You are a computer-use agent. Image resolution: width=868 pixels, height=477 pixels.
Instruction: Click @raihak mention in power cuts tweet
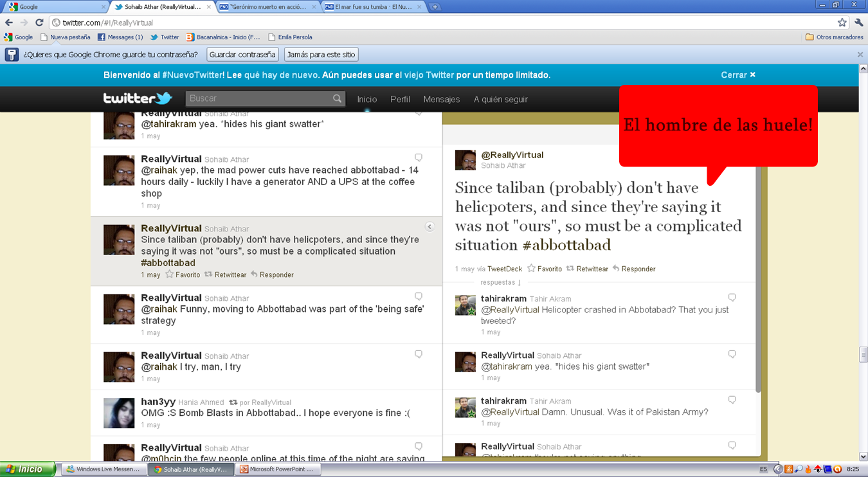159,170
